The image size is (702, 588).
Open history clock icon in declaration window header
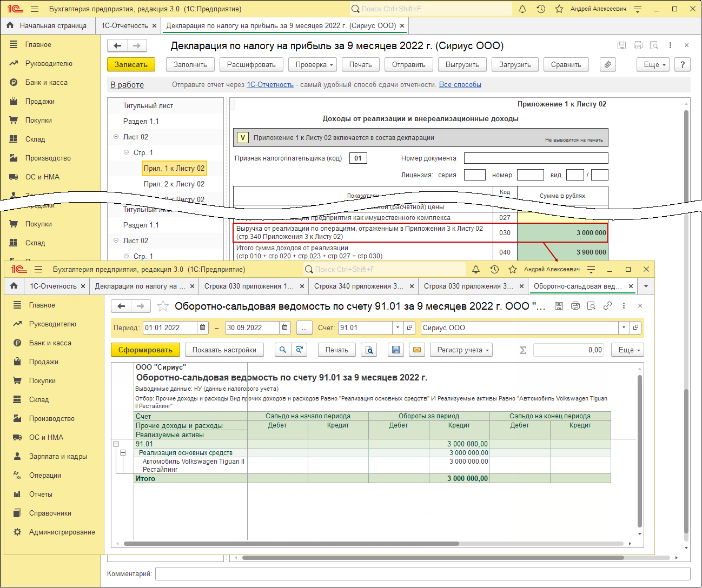point(541,9)
